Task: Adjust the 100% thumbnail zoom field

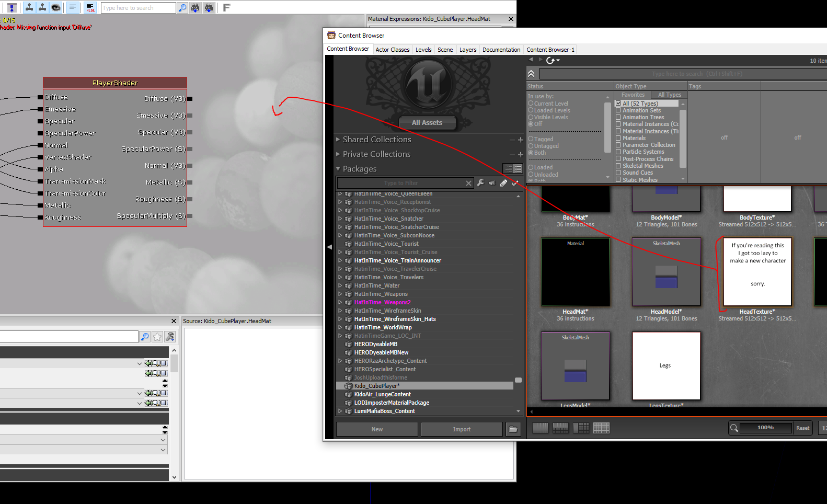Action: tap(765, 428)
